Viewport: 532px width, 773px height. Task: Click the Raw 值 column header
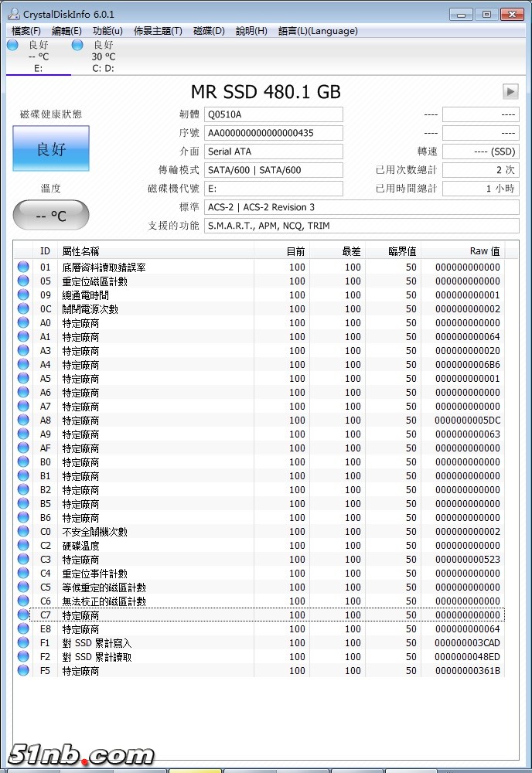(x=463, y=251)
